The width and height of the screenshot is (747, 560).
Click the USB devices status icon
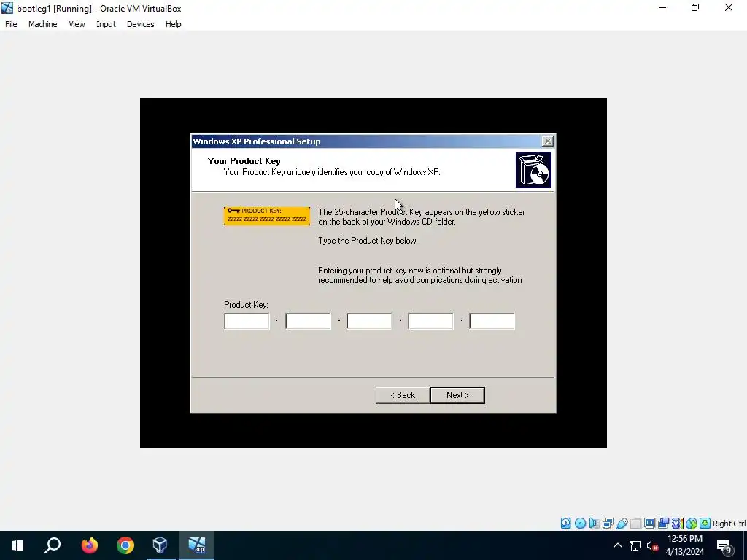pos(622,524)
